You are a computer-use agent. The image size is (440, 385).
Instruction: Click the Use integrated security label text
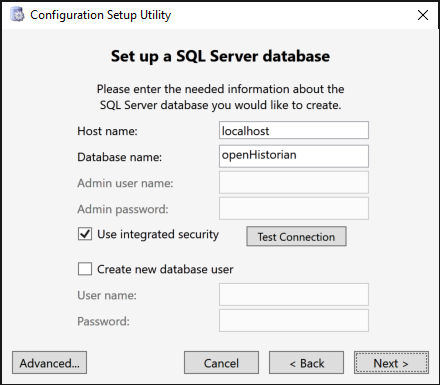(158, 234)
